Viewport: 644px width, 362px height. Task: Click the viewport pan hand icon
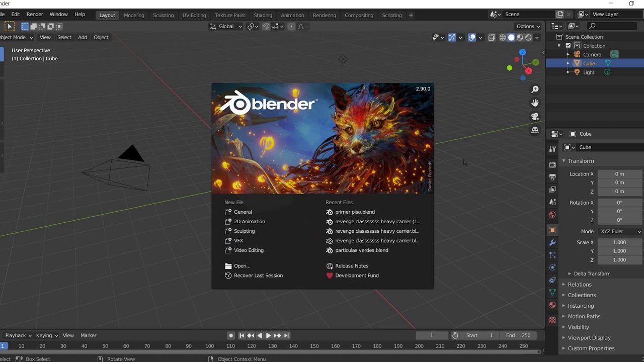[535, 103]
